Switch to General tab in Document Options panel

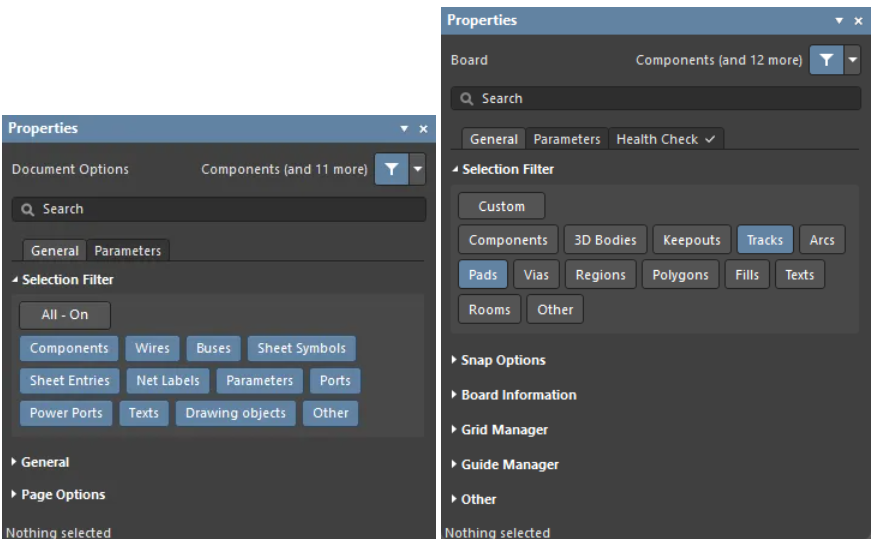point(55,251)
